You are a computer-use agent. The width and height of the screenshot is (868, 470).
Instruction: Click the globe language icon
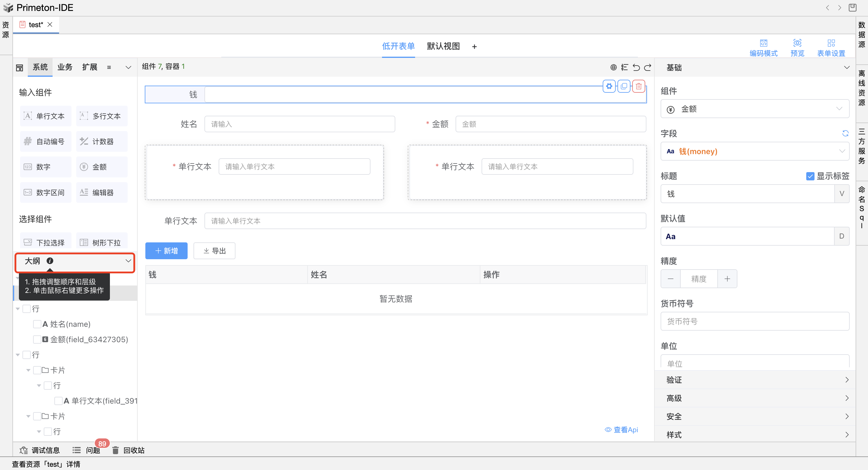[x=613, y=67]
